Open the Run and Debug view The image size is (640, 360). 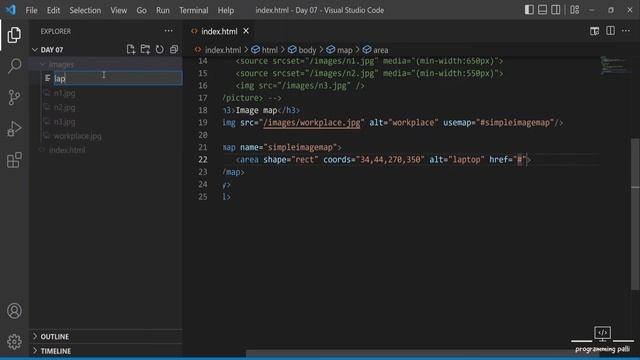[14, 129]
